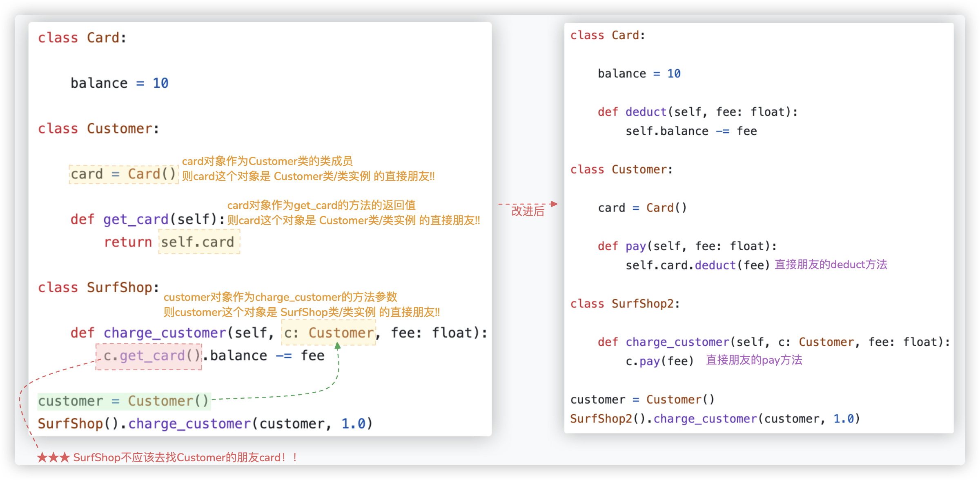Click the highlighted 'card = Card()' box

123,174
